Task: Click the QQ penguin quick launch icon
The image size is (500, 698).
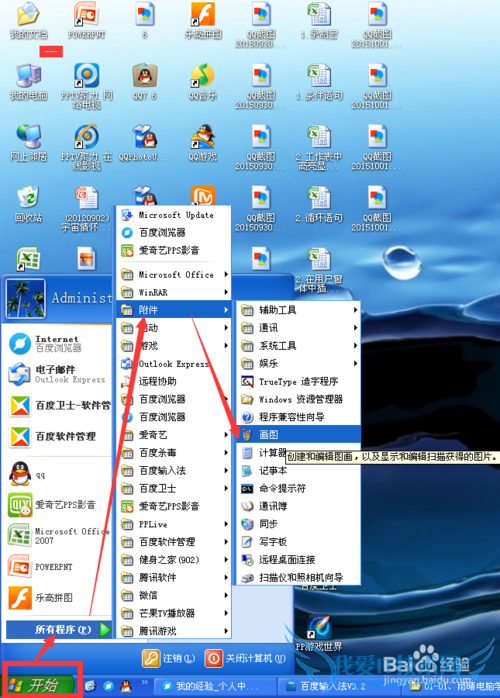Action: point(126,686)
